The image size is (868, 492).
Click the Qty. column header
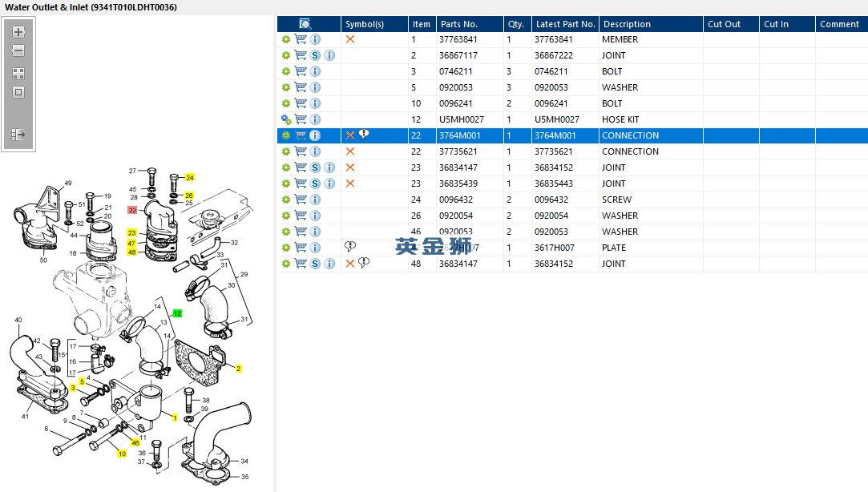[518, 24]
